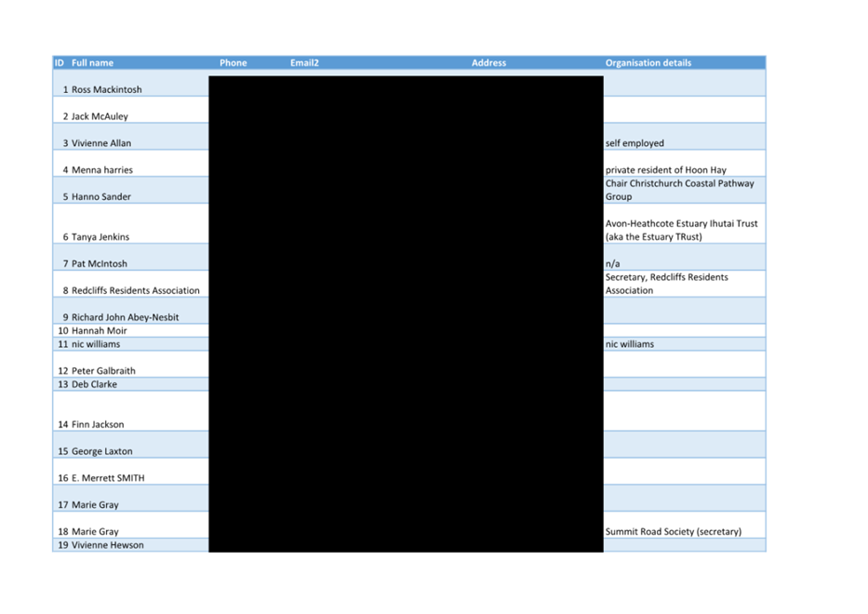Click the 'Organisation details' column header

pyautogui.click(x=648, y=63)
